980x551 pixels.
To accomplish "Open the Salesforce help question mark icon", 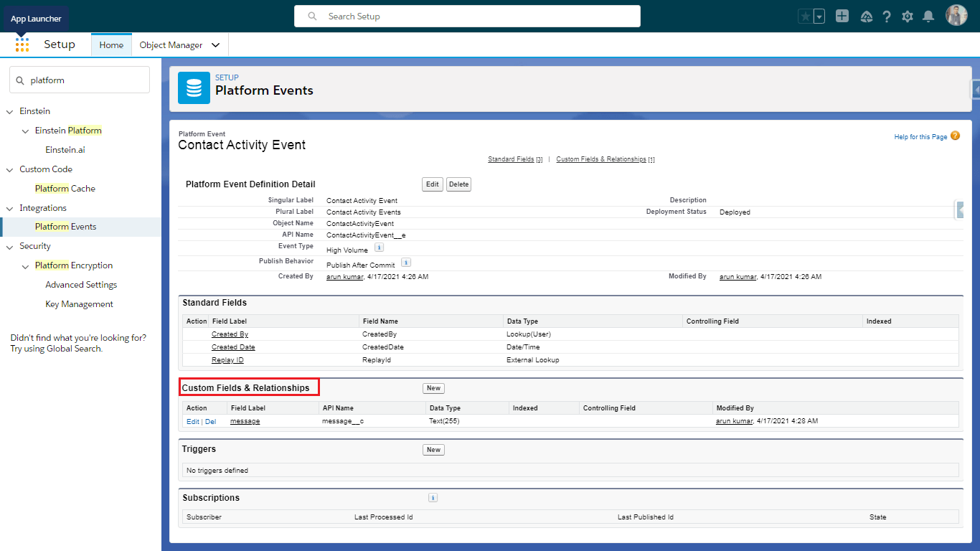I will tap(887, 16).
